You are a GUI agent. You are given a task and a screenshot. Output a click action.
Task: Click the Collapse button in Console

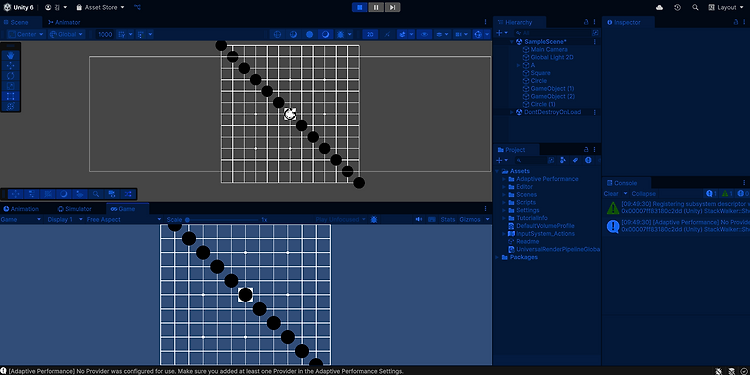(643, 194)
